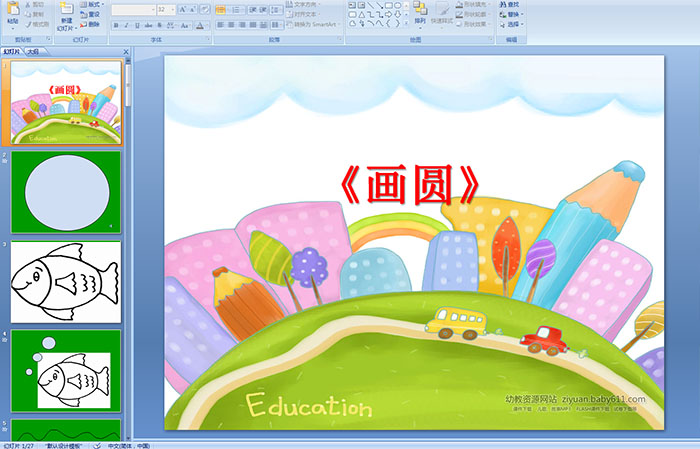Viewport: 700px width, 449px height.
Task: Change the font color with the A swatch
Action: pyautogui.click(x=200, y=25)
